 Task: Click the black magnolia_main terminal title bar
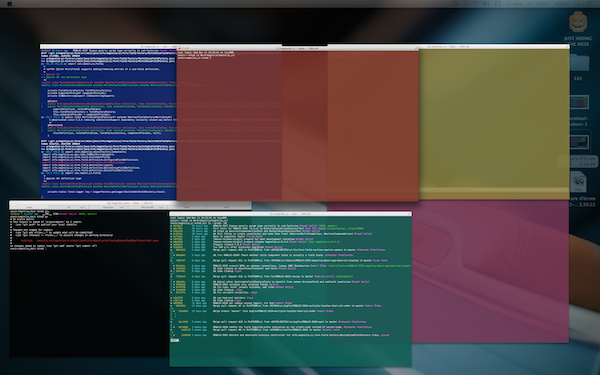(x=130, y=203)
